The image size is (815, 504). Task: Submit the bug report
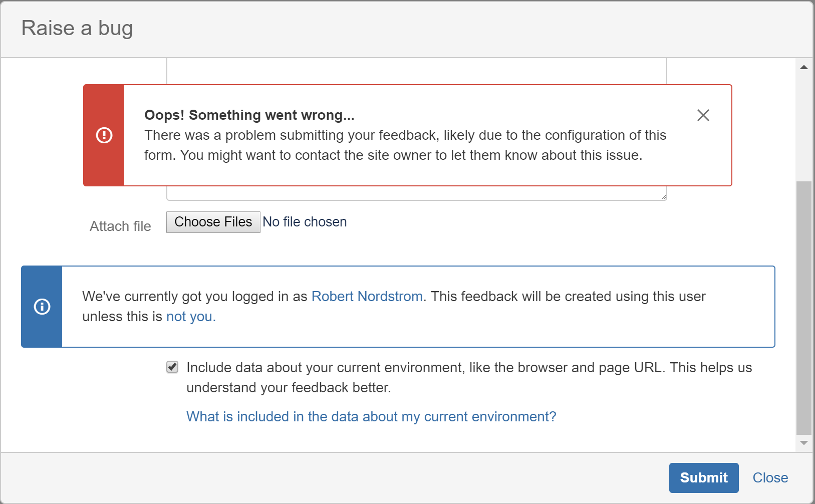704,478
